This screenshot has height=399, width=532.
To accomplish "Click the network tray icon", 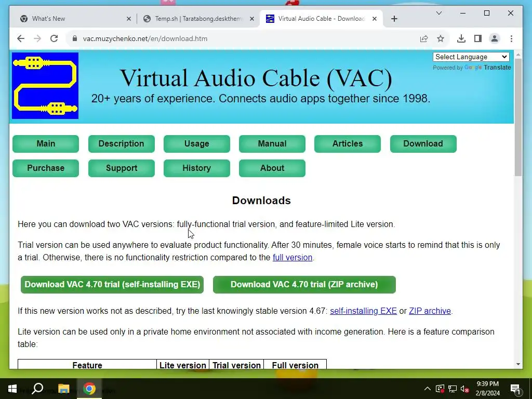I will tap(453, 389).
